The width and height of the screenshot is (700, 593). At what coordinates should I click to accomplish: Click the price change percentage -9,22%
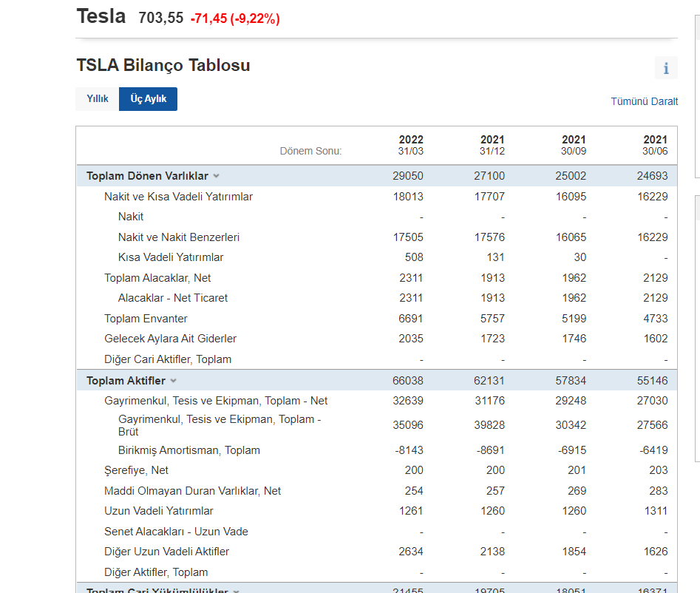coord(255,19)
